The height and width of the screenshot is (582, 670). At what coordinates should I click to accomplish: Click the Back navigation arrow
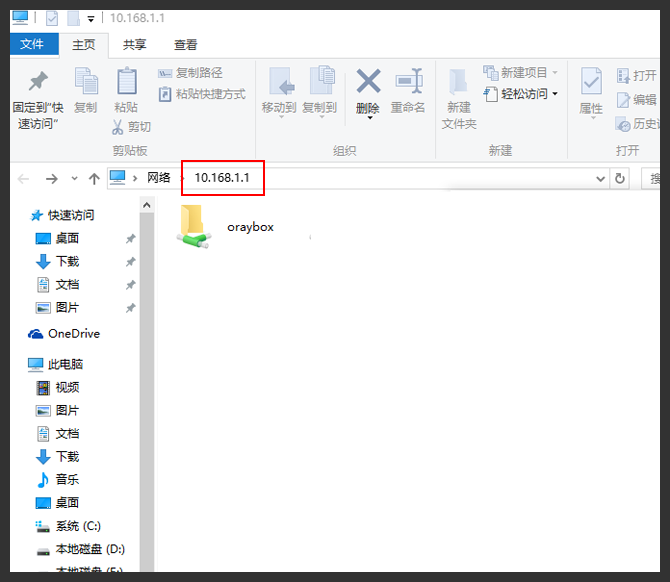[24, 179]
